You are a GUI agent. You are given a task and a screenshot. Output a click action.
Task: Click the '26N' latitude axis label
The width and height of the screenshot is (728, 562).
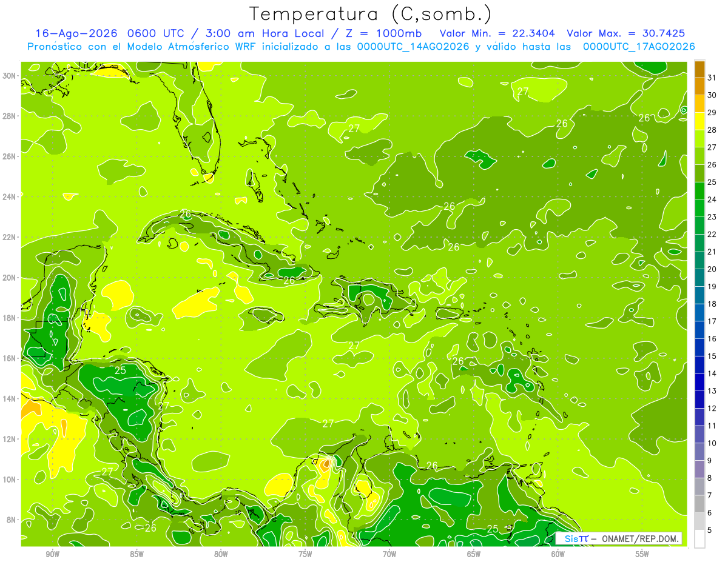pos(10,156)
